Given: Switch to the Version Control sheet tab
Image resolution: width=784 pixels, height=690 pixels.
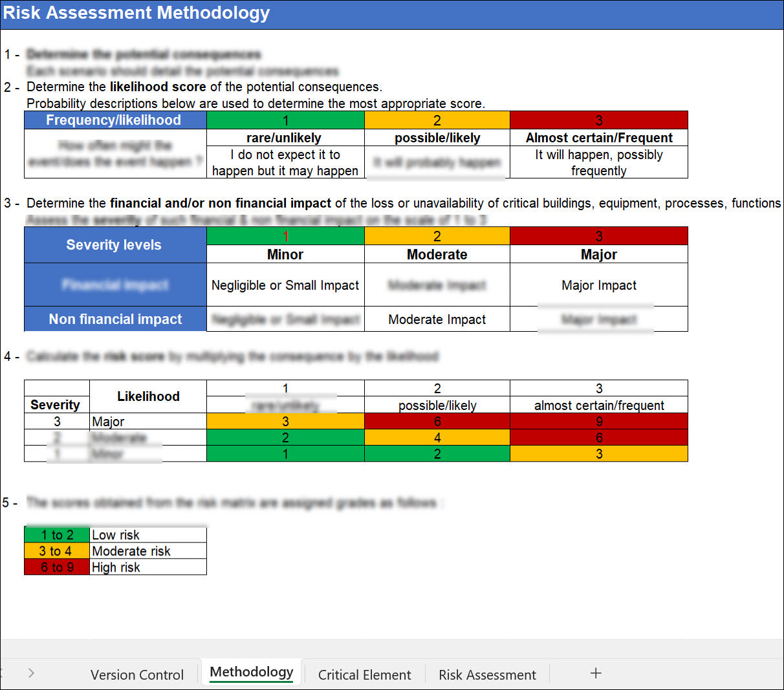Looking at the screenshot, I should coord(137,674).
